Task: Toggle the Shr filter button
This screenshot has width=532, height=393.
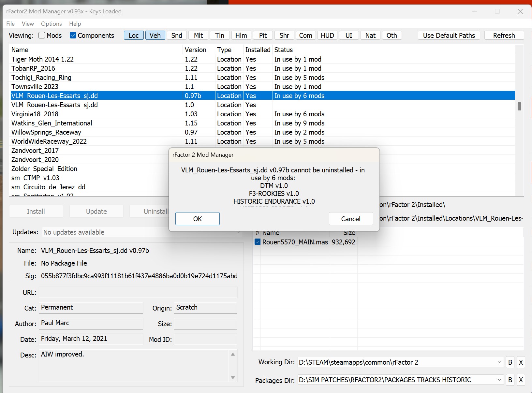Action: click(284, 35)
